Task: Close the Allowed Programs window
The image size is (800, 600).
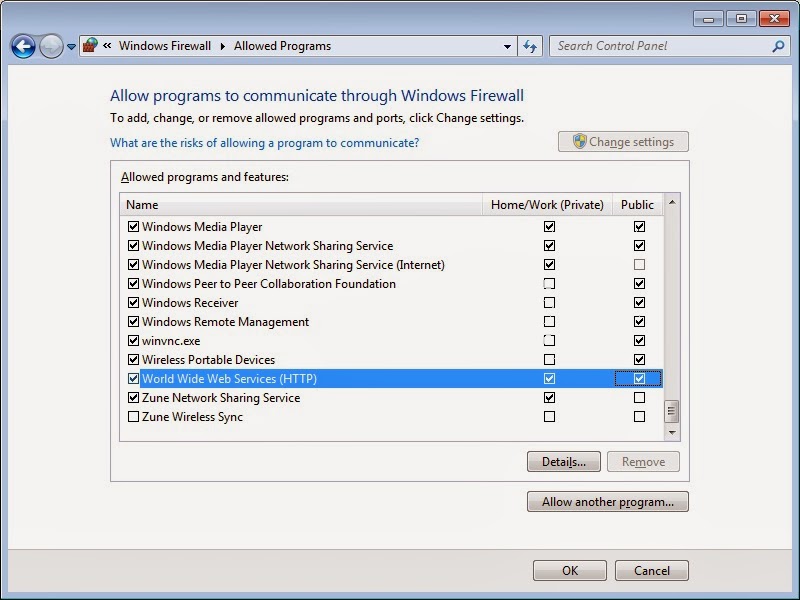Action: (774, 19)
